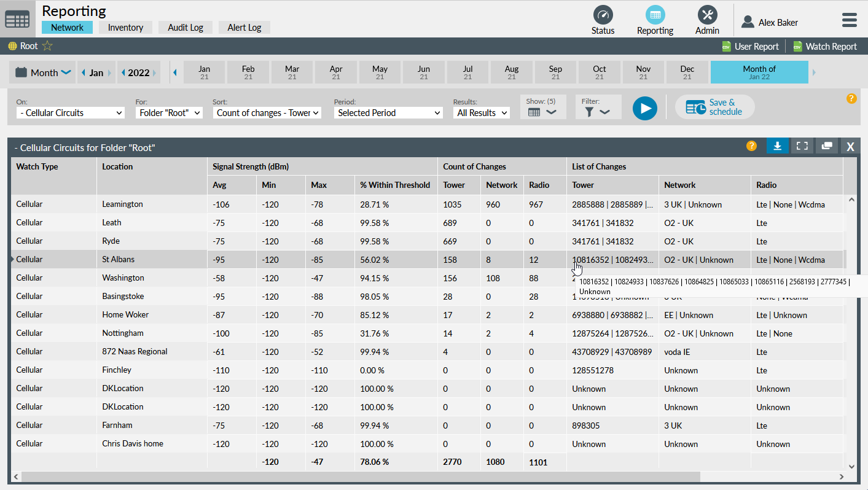868x490 pixels.
Task: Pop out the report panel window
Action: pos(826,146)
